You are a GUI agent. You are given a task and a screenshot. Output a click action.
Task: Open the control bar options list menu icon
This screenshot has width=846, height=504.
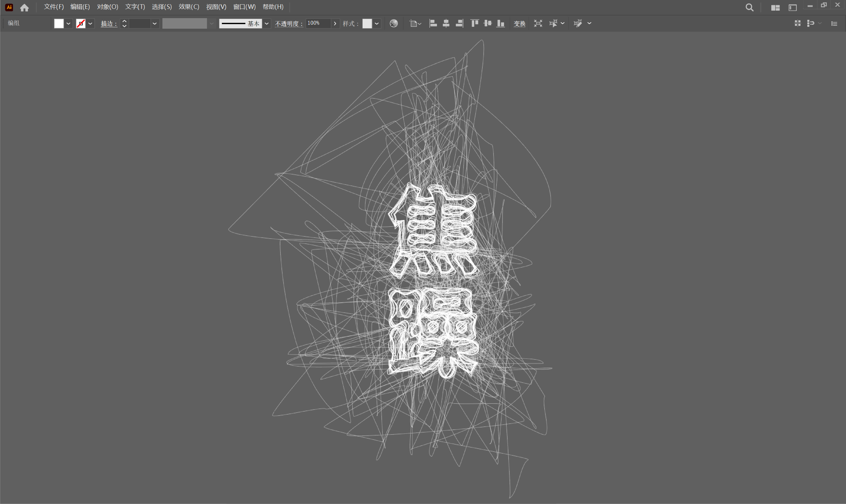point(834,23)
